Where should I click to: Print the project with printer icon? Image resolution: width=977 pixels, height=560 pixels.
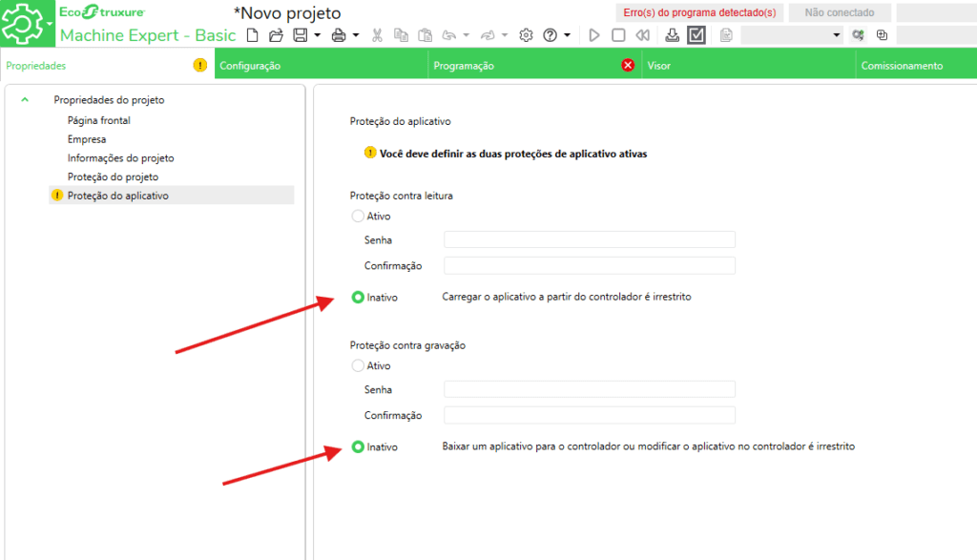339,35
